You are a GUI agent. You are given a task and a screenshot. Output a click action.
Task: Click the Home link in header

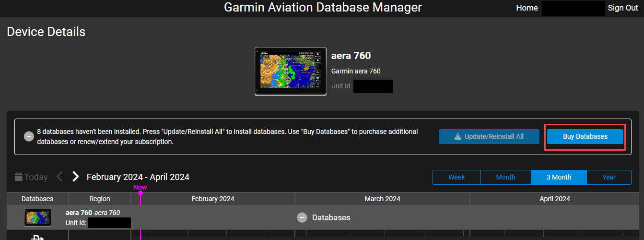[x=527, y=8]
